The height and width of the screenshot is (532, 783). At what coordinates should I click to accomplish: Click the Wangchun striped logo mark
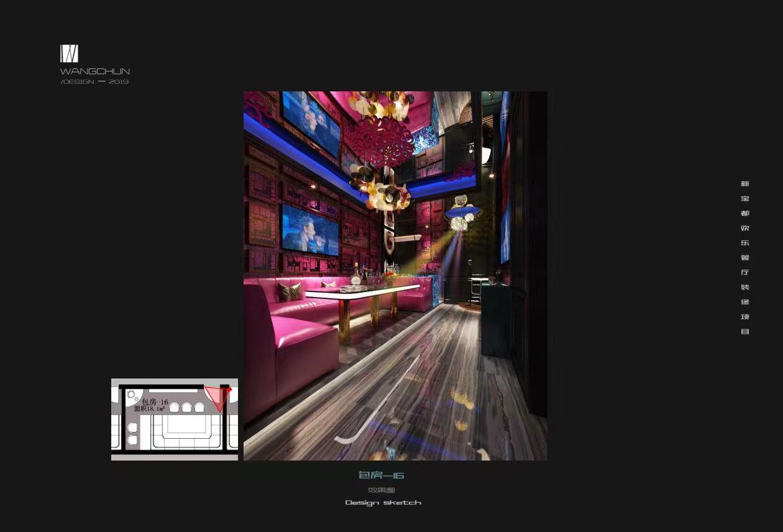(69, 53)
